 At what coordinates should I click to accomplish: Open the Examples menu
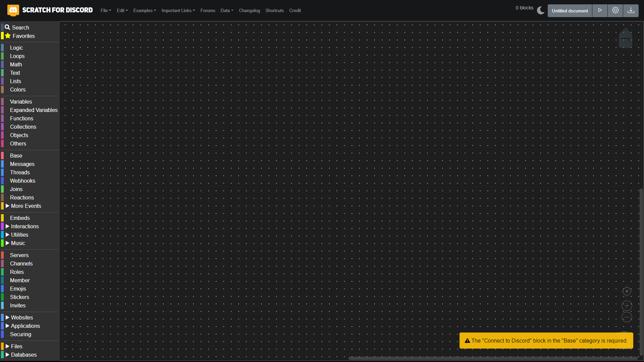(145, 10)
